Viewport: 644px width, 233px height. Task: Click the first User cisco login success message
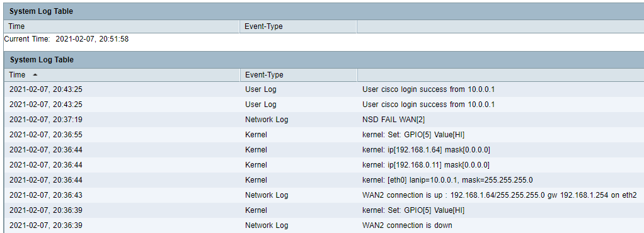428,89
